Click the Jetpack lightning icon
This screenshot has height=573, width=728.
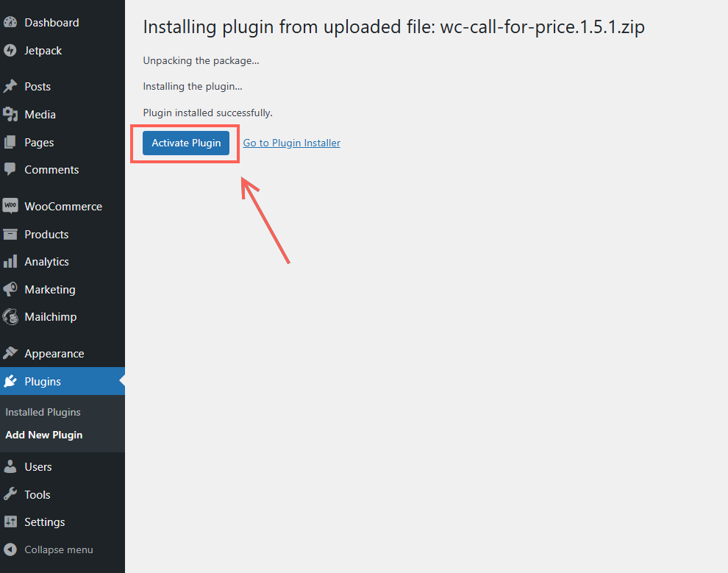(10, 50)
